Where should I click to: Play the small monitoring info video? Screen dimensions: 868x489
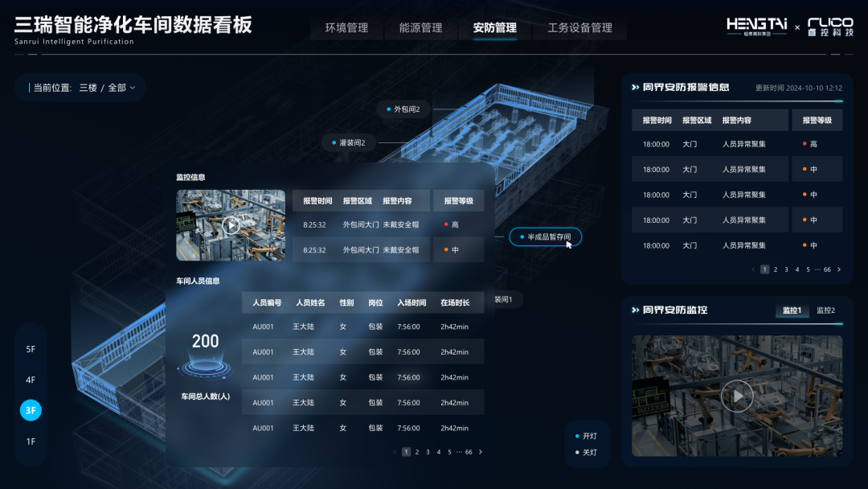(231, 225)
